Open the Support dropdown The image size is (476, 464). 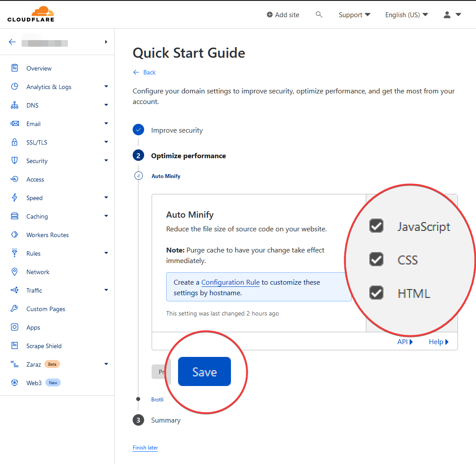pos(354,15)
